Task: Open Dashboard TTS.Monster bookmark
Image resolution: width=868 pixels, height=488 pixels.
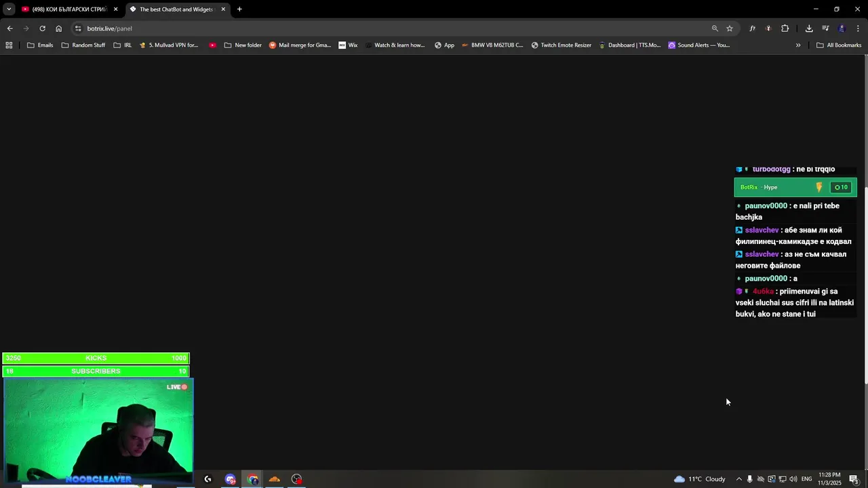Action: 629,45
